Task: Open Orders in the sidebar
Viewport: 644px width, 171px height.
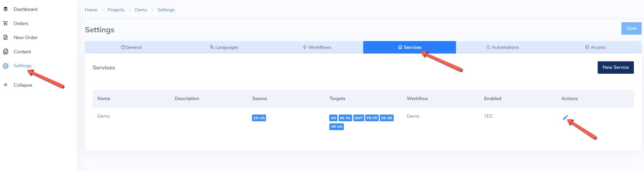Action: click(x=21, y=23)
